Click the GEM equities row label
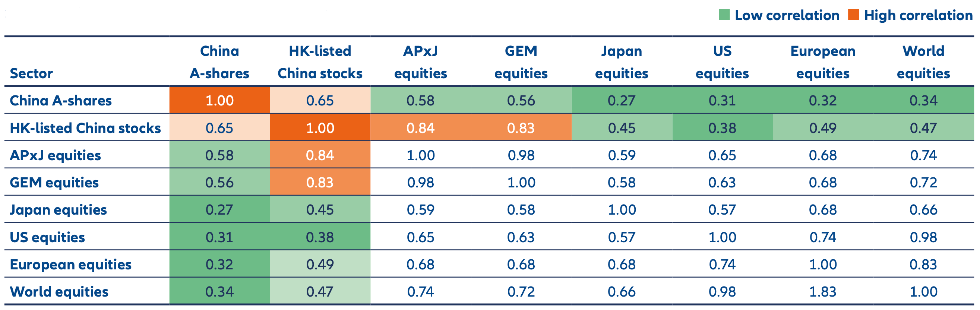 (x=54, y=183)
